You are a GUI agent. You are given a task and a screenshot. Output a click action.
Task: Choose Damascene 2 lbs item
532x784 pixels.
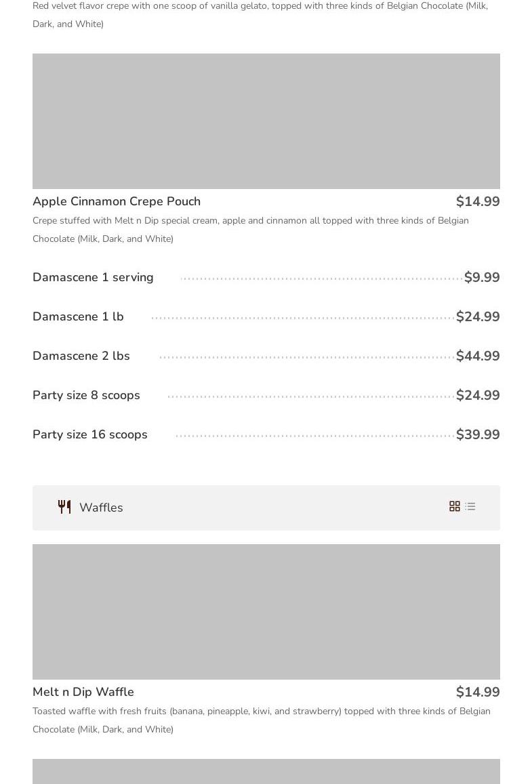[81, 356]
